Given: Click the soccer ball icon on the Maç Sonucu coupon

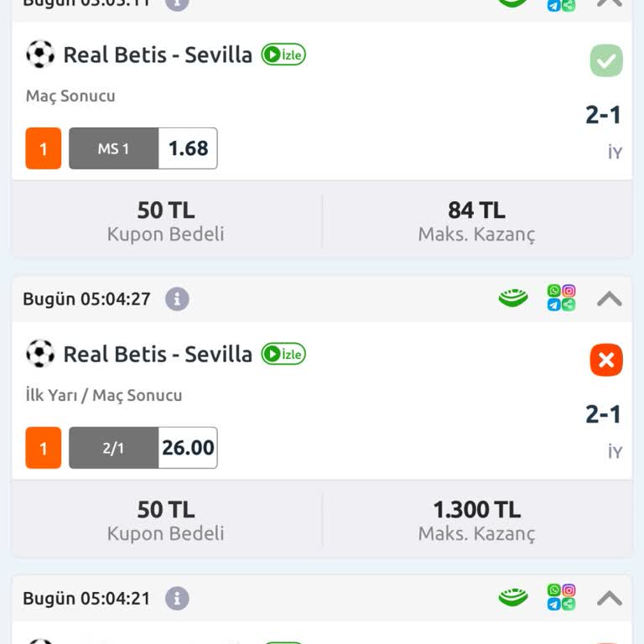Looking at the screenshot, I should [x=40, y=55].
